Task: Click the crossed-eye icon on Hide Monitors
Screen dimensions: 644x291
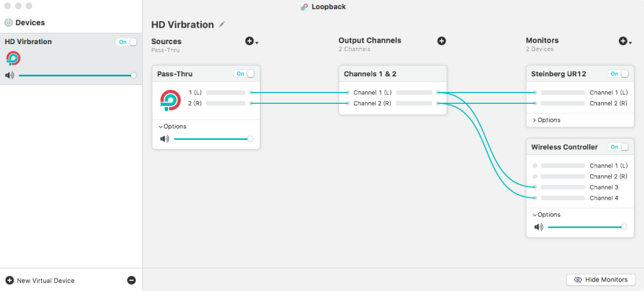Action: pyautogui.click(x=578, y=280)
